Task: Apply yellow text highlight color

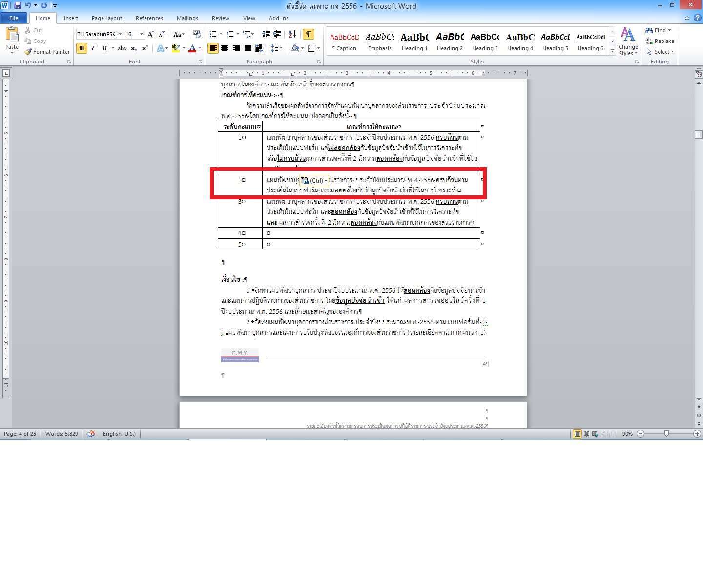Action: pyautogui.click(x=176, y=48)
